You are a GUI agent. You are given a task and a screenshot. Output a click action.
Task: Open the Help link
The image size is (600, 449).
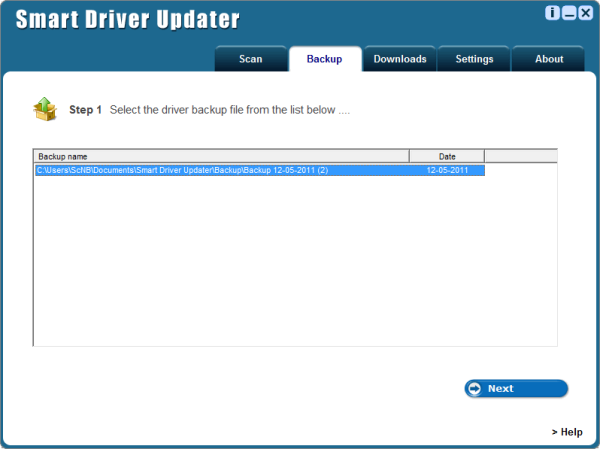(567, 432)
